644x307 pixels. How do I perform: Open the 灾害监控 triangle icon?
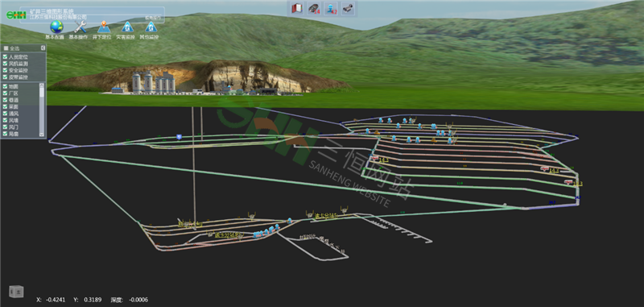coord(127,27)
